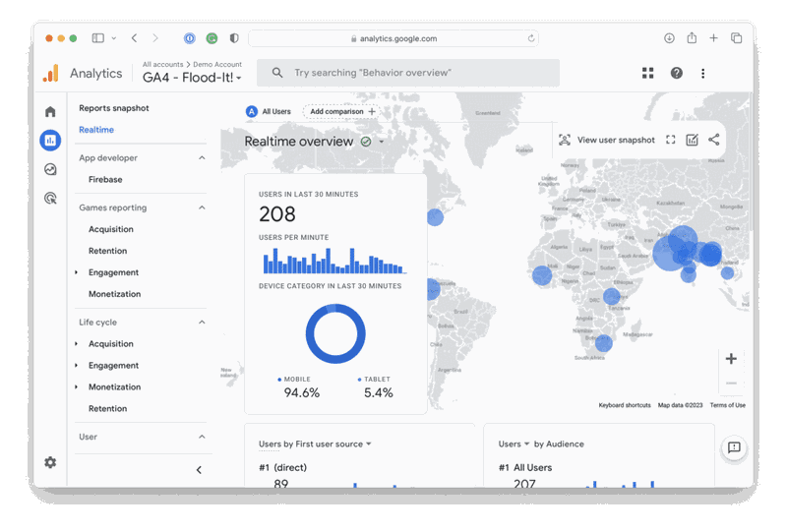Viewport: 787px width, 532px height.
Task: Open Reports snapshot in navigation
Action: pos(114,108)
